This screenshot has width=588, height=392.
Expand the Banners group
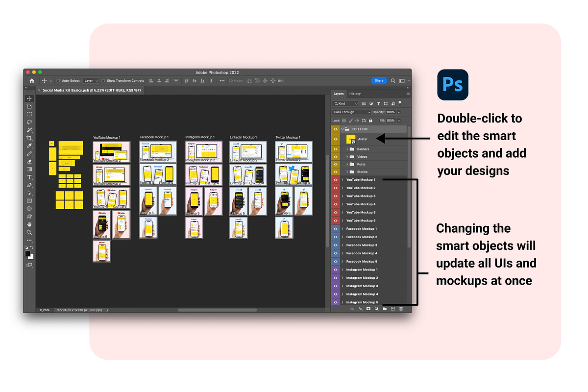pos(347,149)
